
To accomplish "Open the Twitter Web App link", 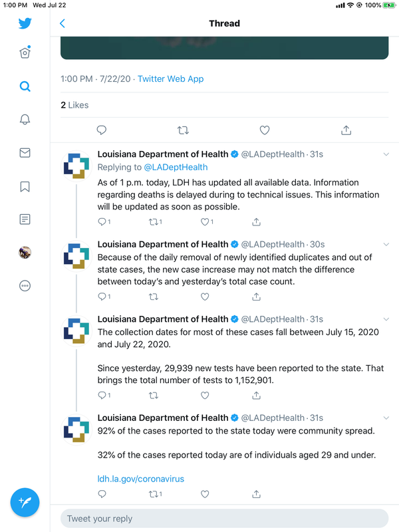I will click(x=171, y=78).
